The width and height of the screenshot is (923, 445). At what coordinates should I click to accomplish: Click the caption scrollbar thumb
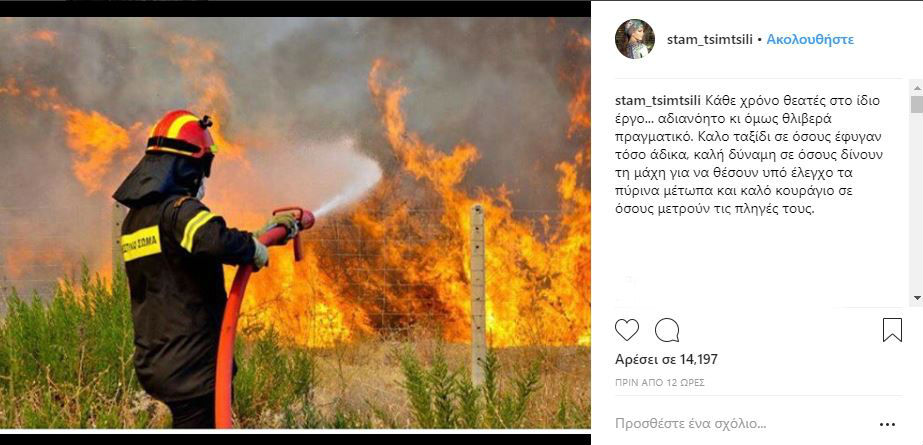917,104
